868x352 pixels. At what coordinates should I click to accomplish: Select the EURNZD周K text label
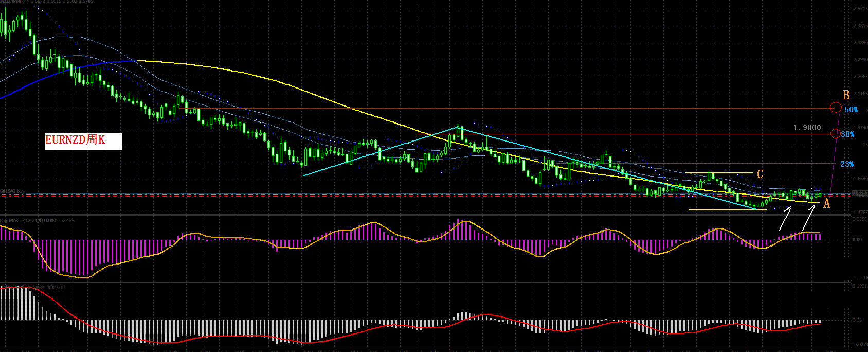coord(83,141)
